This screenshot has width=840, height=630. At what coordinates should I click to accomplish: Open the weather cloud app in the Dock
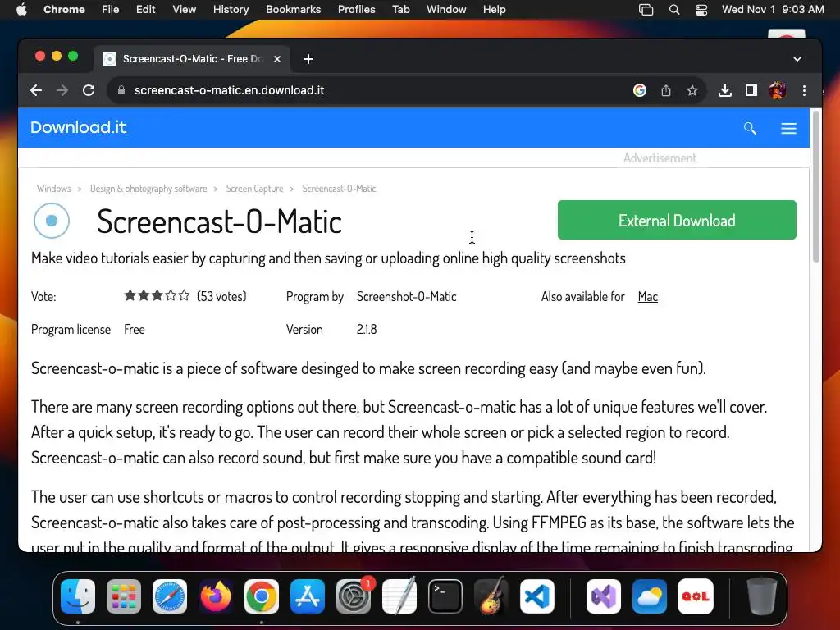(650, 596)
